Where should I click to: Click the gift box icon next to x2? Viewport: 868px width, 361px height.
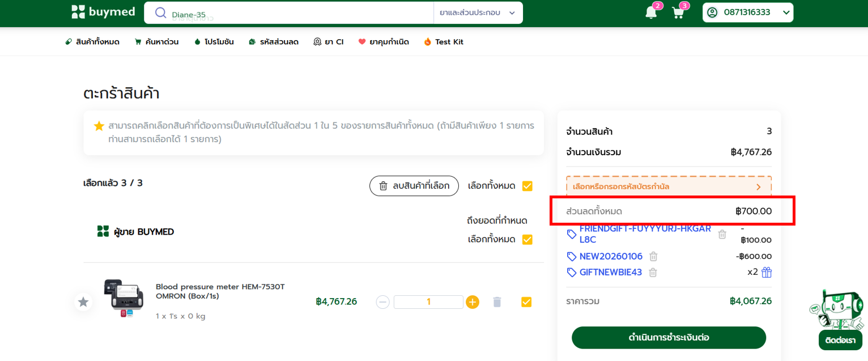point(767,273)
